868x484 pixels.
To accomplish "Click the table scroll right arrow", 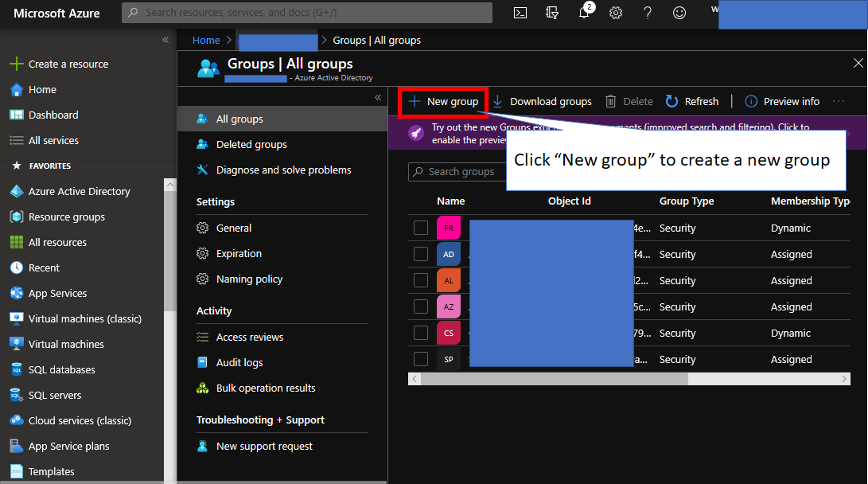I will 843,379.
